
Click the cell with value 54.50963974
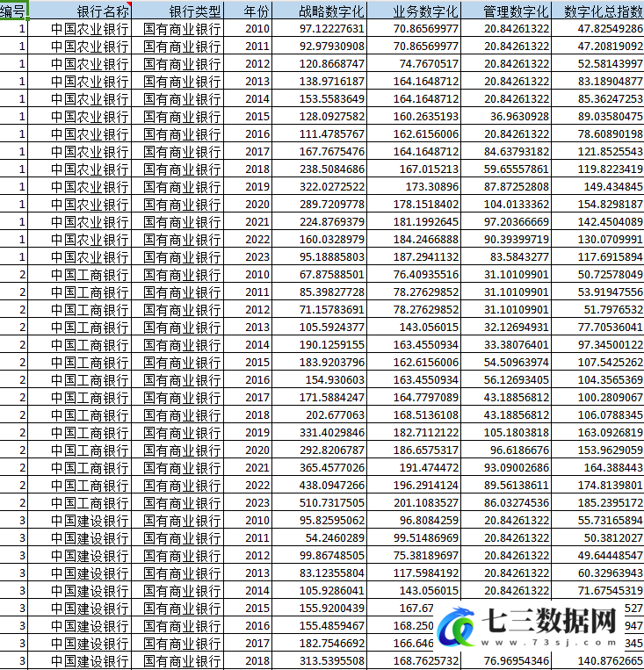[x=506, y=362]
